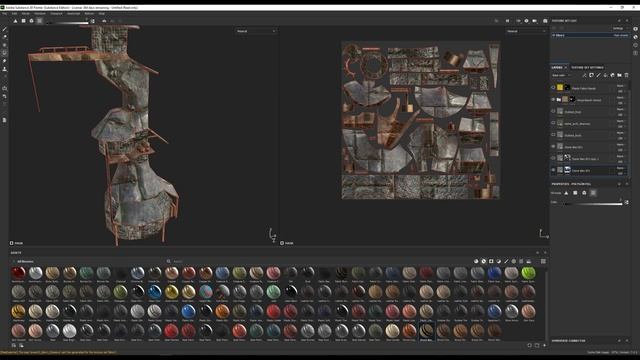The image size is (640, 360).
Task: Toggle visibility of the third layer in Layers
Action: click(553, 111)
